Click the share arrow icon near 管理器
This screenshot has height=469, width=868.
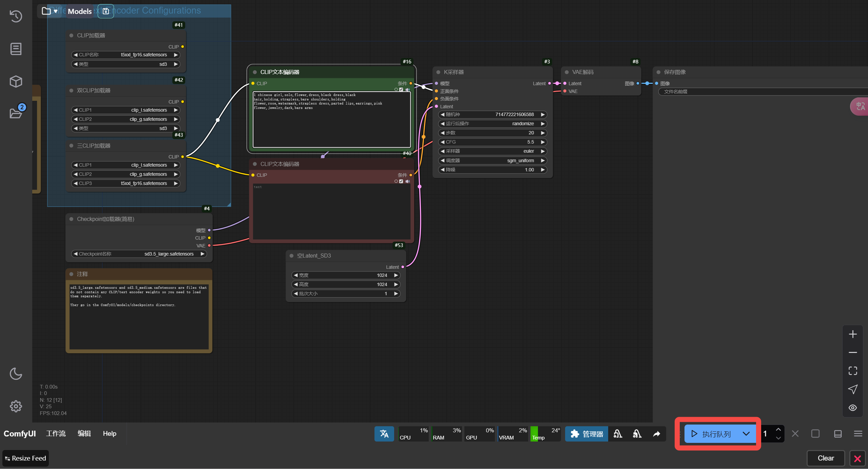click(657, 434)
